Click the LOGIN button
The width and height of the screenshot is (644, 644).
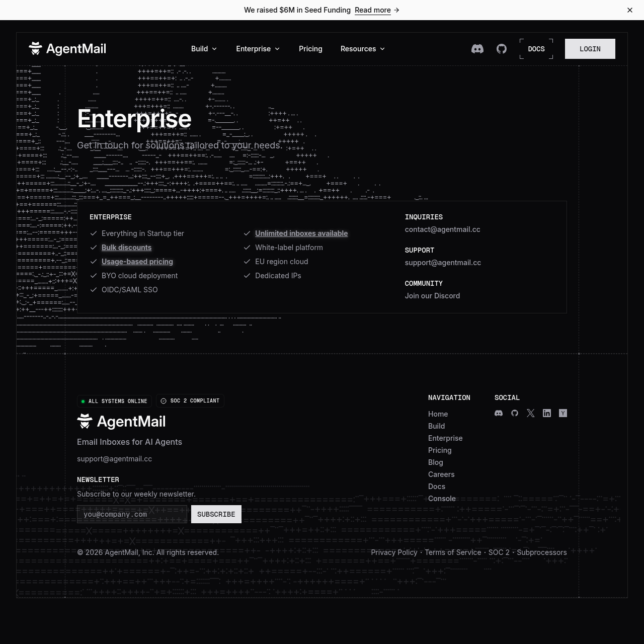590,49
